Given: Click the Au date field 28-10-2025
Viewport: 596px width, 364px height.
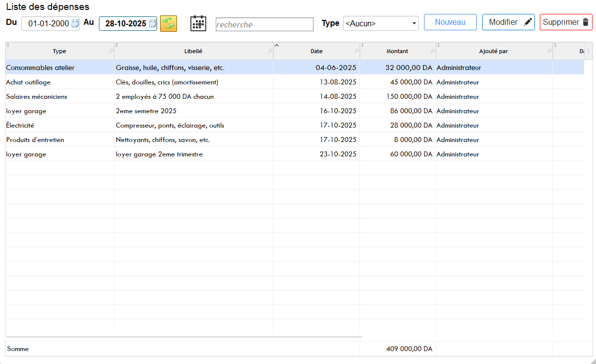Looking at the screenshot, I should coord(125,23).
